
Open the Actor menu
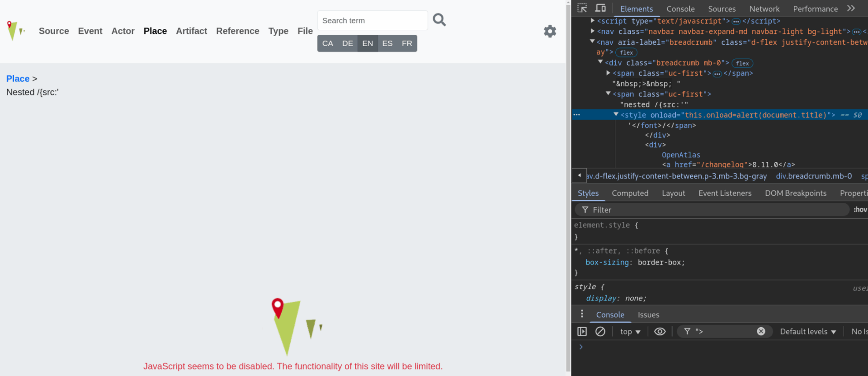[123, 31]
